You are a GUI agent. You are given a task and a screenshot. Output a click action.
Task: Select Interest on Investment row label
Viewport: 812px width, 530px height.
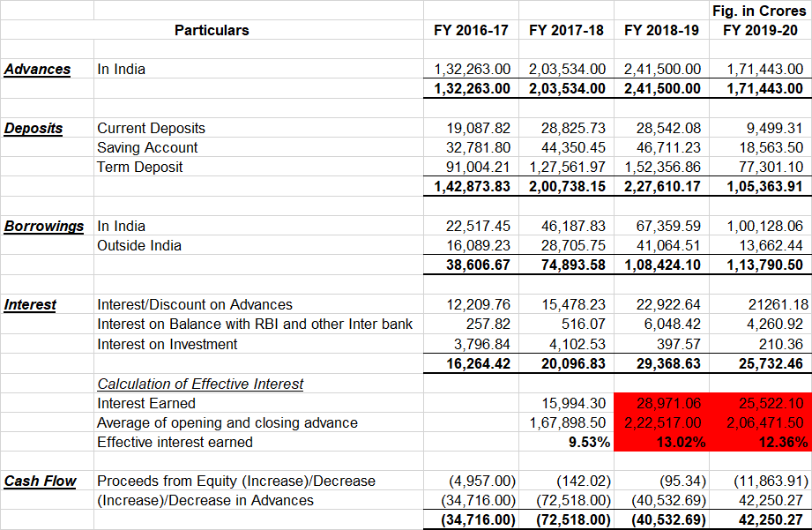[168, 344]
